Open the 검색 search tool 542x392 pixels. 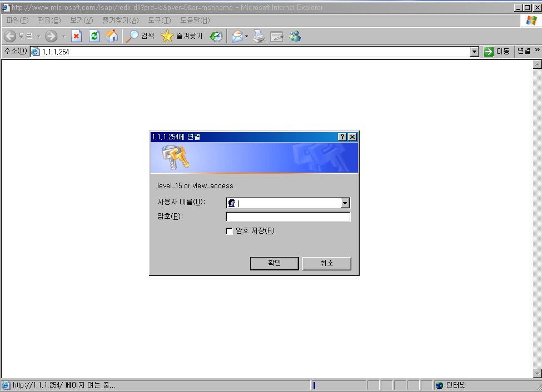(140, 36)
